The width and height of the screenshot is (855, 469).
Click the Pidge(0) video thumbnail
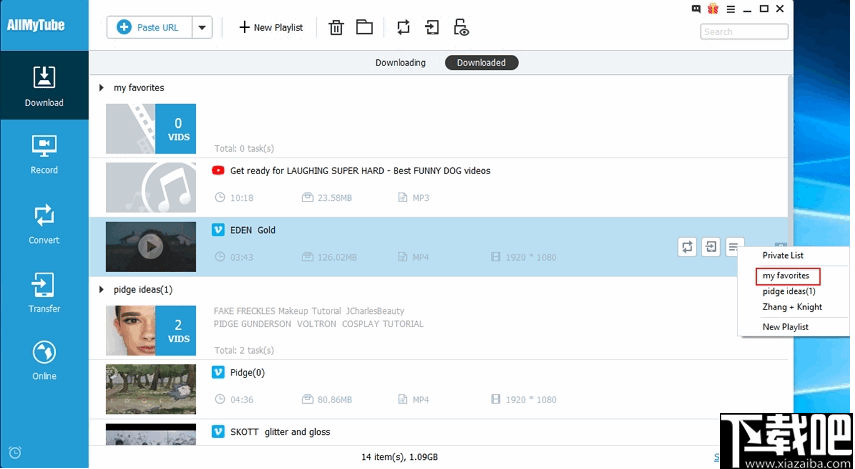coord(151,389)
